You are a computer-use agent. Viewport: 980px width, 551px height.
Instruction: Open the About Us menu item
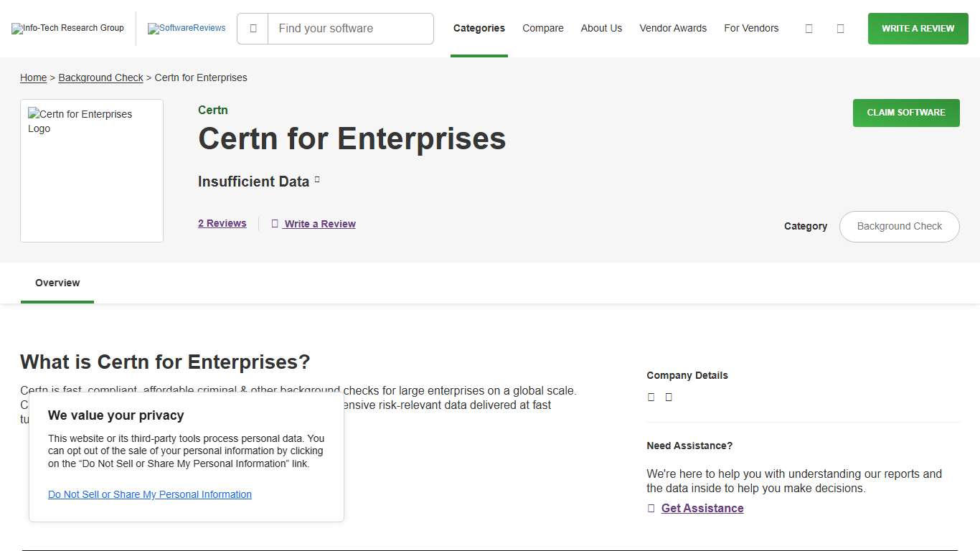(x=601, y=28)
